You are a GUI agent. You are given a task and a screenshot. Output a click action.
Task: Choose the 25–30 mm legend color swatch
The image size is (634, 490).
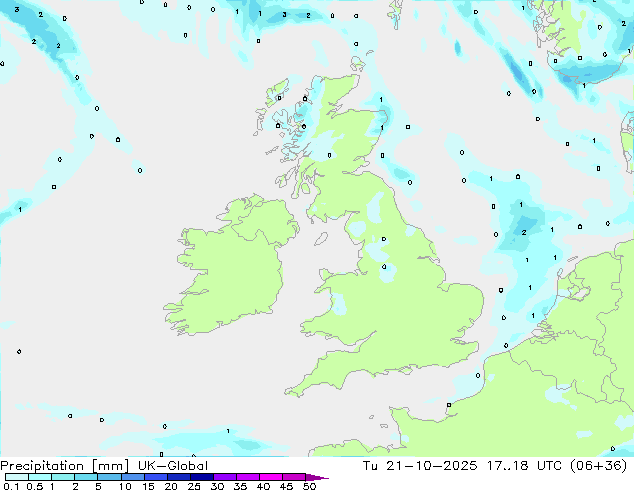(201, 477)
